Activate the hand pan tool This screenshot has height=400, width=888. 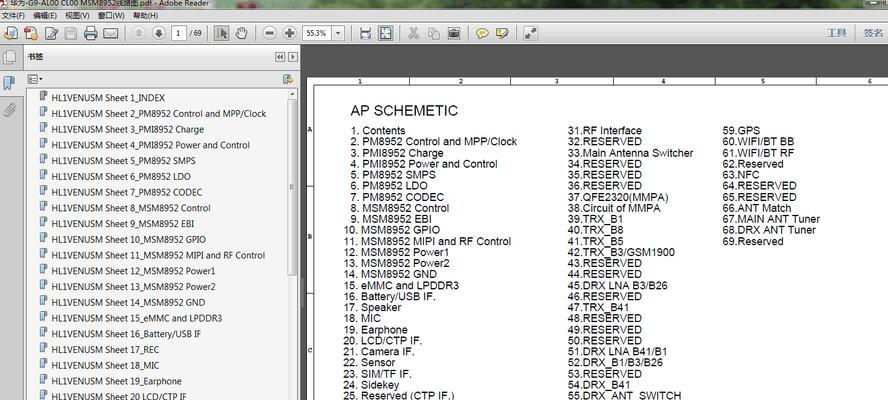coord(241,33)
